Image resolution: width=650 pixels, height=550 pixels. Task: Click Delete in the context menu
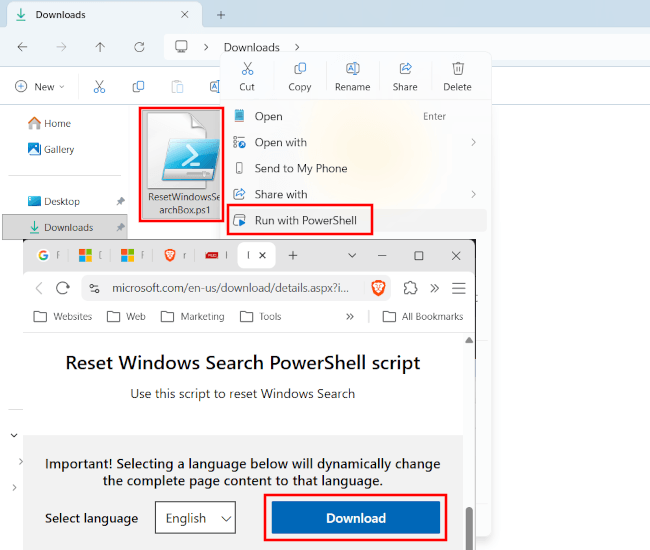click(457, 77)
